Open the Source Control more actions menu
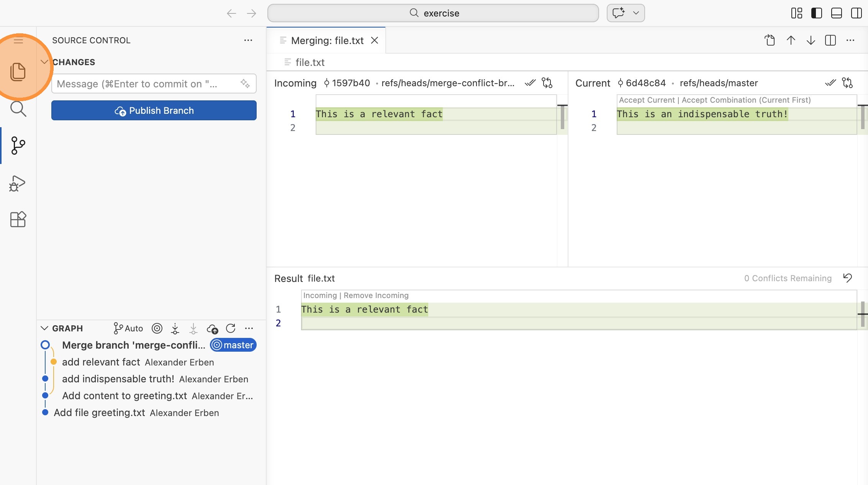 pyautogui.click(x=248, y=40)
